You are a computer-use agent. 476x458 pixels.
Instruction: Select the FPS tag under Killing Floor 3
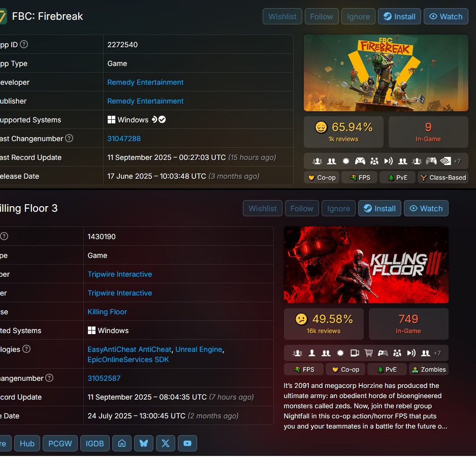click(x=304, y=369)
